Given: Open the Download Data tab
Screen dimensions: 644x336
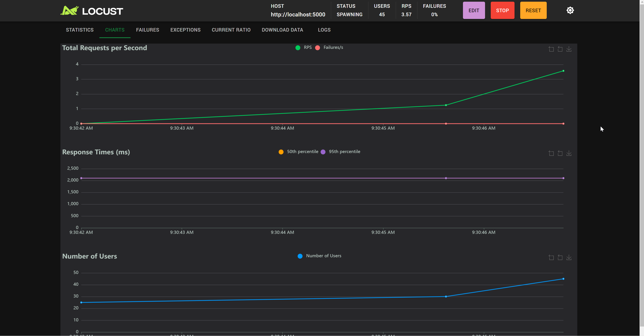Looking at the screenshot, I should [x=282, y=30].
